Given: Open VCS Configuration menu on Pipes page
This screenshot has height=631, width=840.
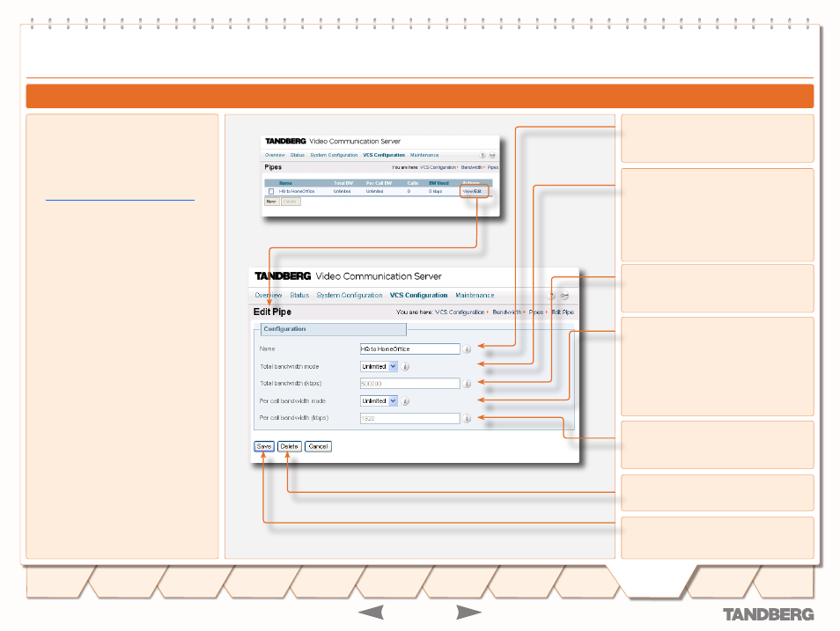Looking at the screenshot, I should coord(384,156).
